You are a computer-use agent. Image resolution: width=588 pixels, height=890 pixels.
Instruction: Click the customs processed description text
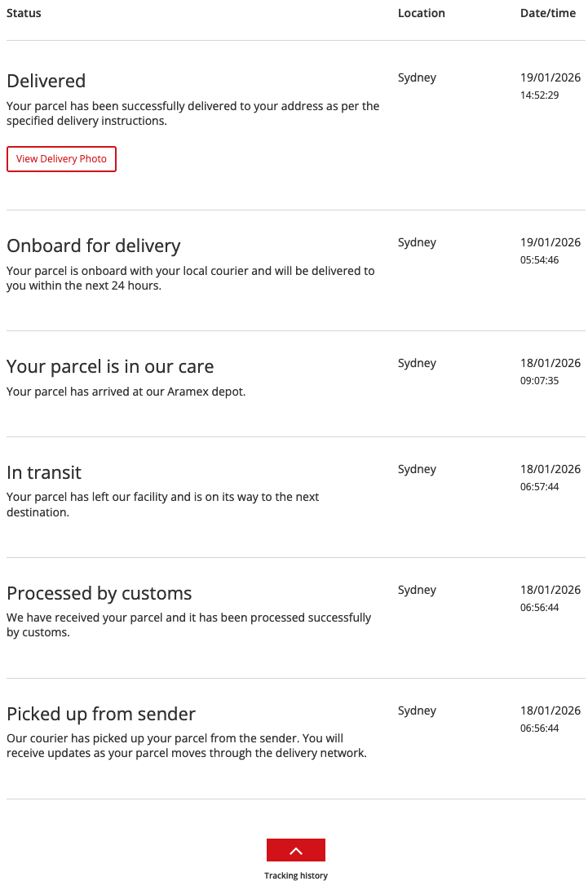click(x=188, y=625)
